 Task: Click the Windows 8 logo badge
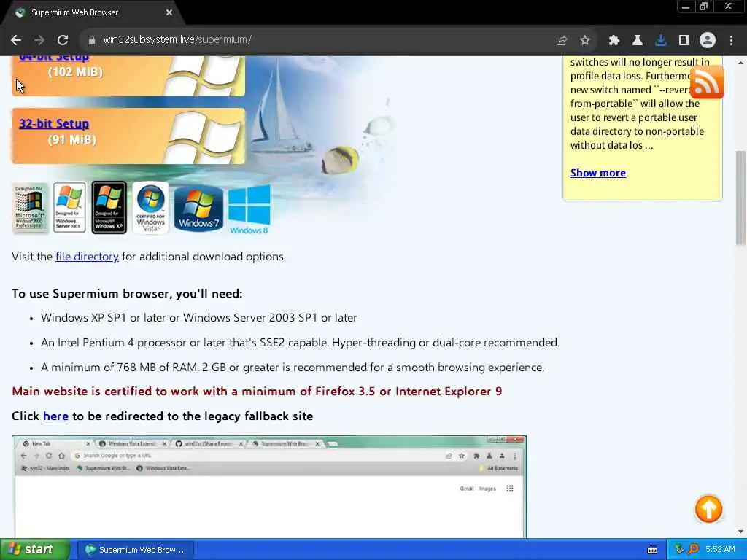249,210
